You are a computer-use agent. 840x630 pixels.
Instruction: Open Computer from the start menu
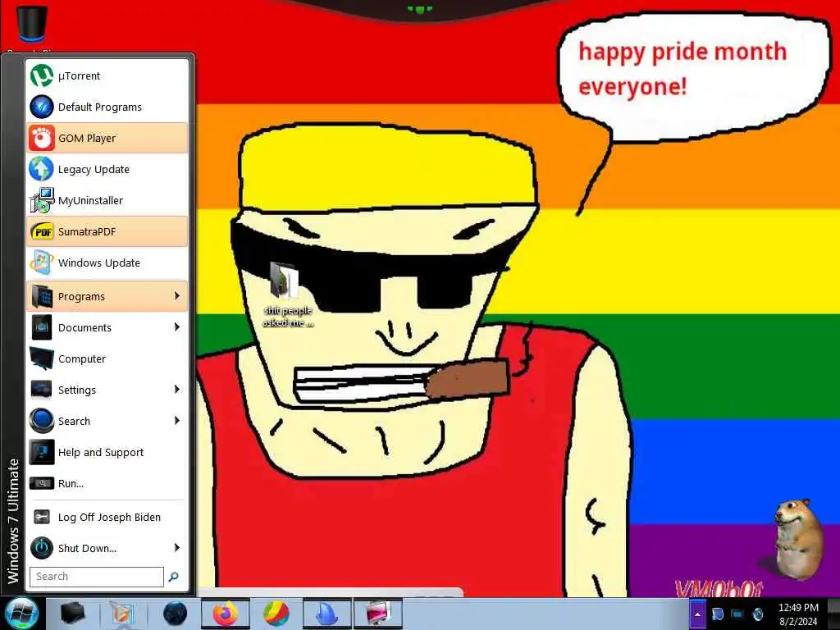(x=107, y=358)
